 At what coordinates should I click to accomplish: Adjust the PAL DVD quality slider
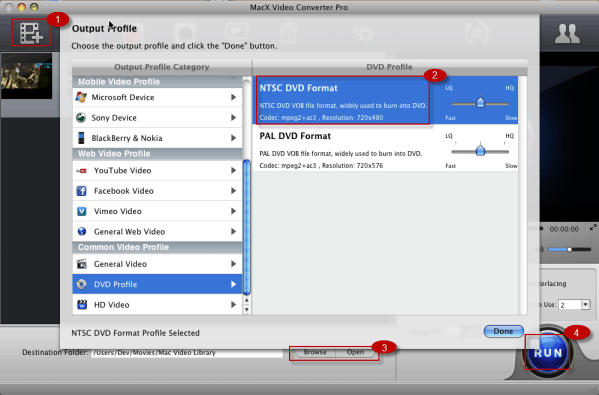click(x=480, y=151)
